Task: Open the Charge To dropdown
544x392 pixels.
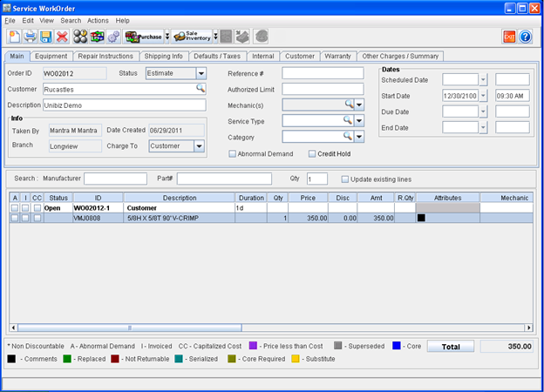Action: [x=199, y=146]
